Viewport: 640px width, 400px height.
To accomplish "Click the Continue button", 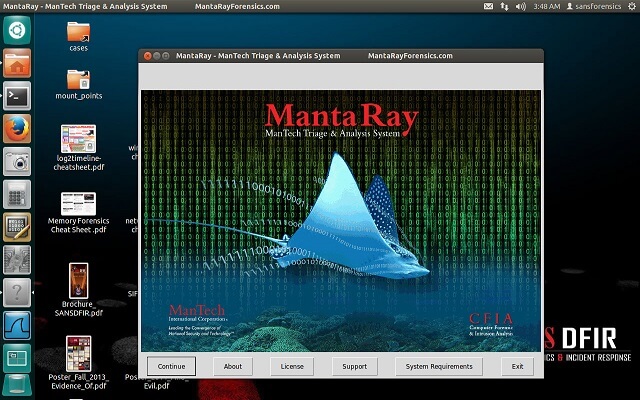I will [x=171, y=366].
